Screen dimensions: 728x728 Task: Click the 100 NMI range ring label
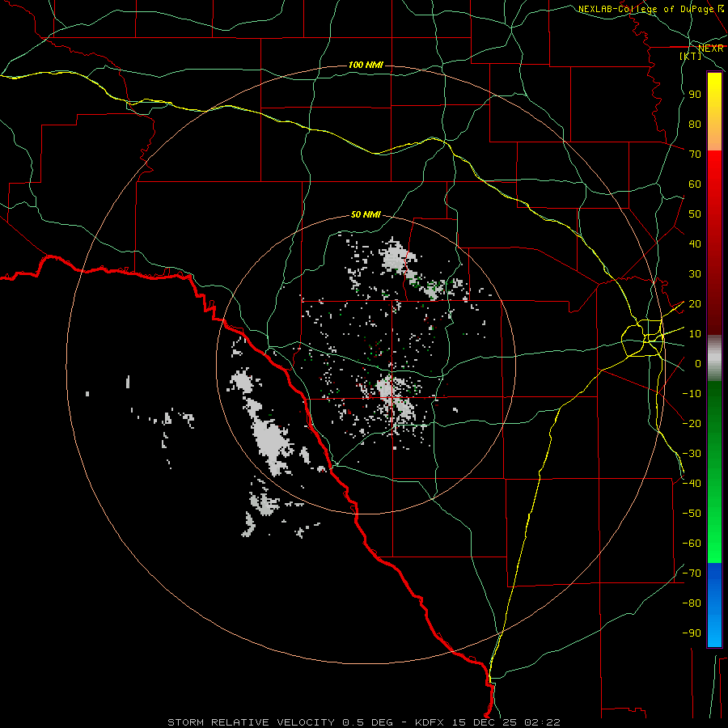point(366,65)
